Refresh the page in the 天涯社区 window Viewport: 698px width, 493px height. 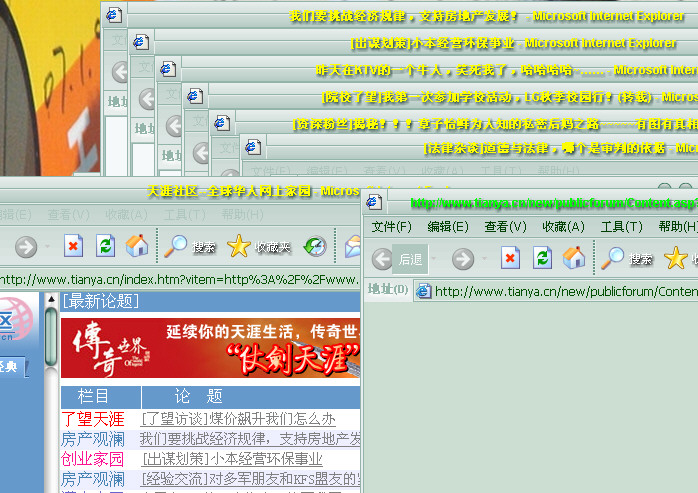click(106, 246)
